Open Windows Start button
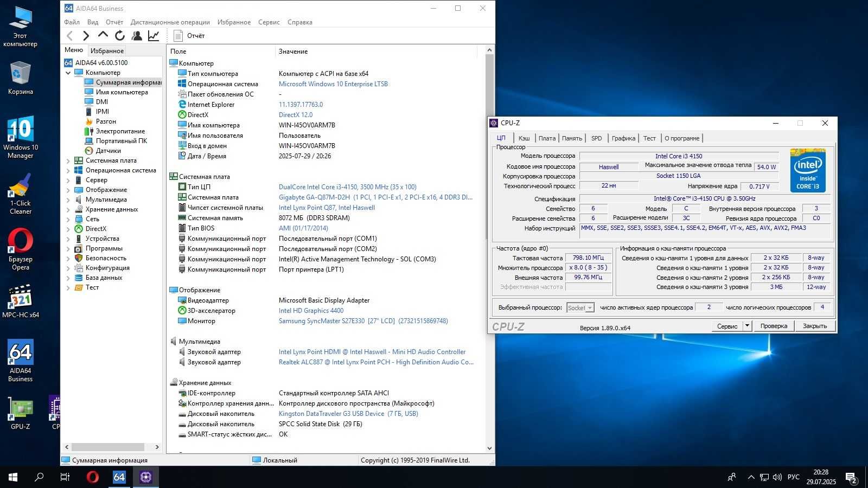The height and width of the screenshot is (488, 868). coord(13,477)
